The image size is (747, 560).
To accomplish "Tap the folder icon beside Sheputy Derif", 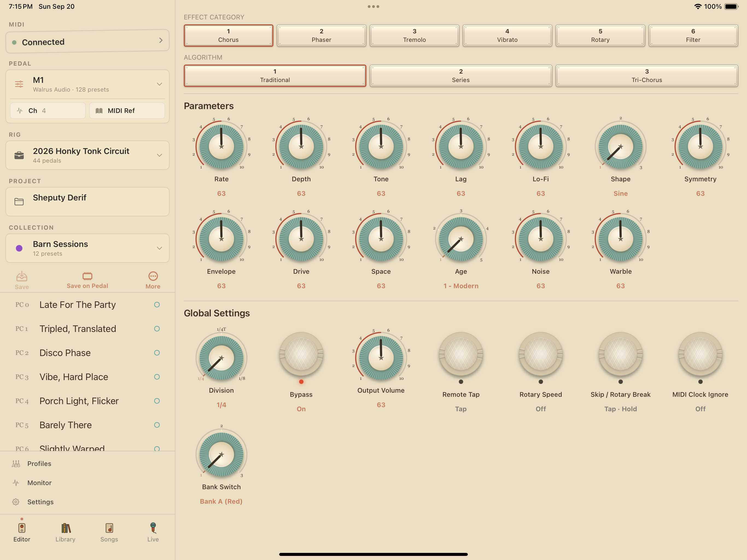I will (x=19, y=202).
